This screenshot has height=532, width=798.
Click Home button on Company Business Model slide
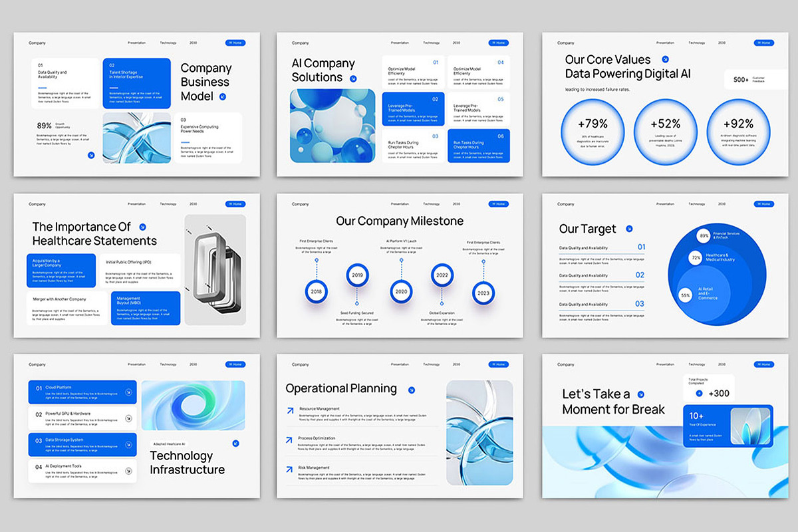tap(235, 43)
